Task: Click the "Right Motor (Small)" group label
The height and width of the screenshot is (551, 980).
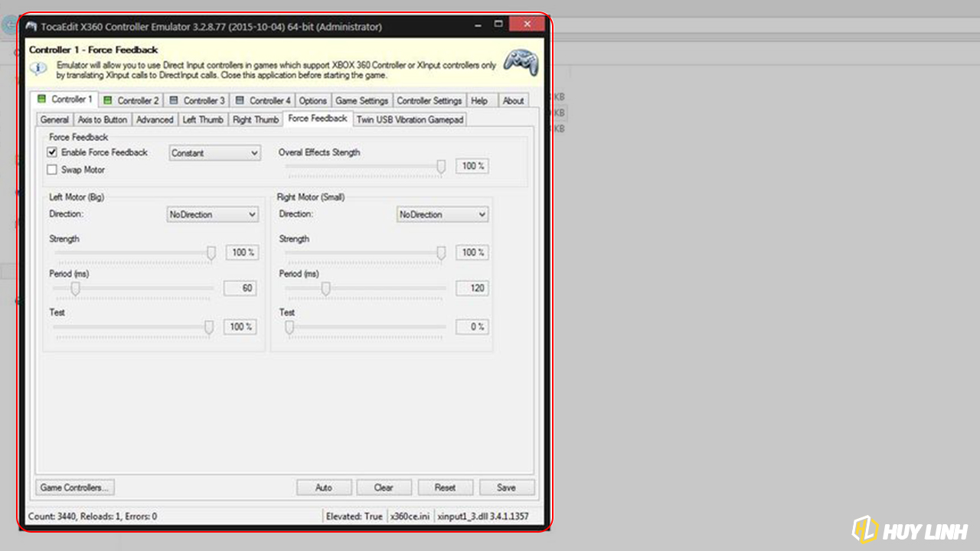Action: pos(311,197)
